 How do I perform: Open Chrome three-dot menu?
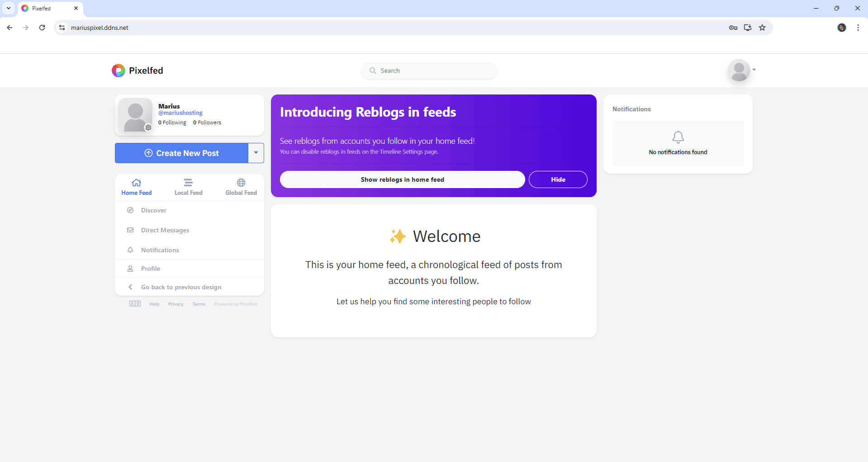coord(858,28)
